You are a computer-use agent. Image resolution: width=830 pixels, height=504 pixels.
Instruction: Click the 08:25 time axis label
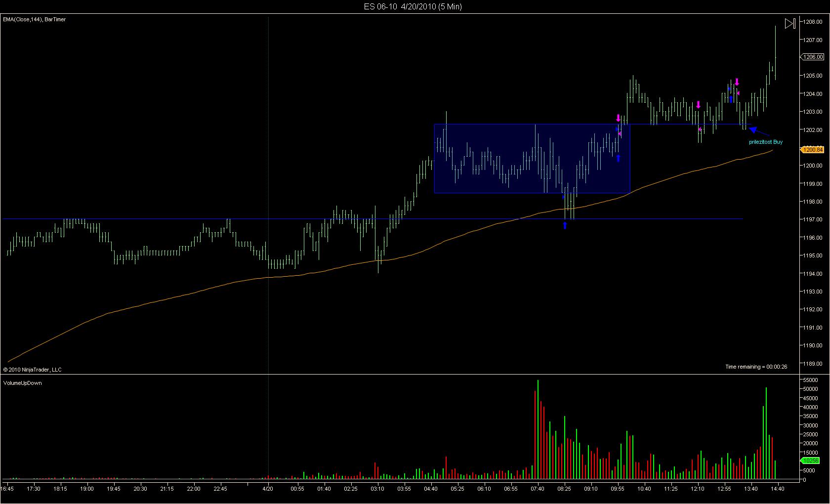[564, 489]
